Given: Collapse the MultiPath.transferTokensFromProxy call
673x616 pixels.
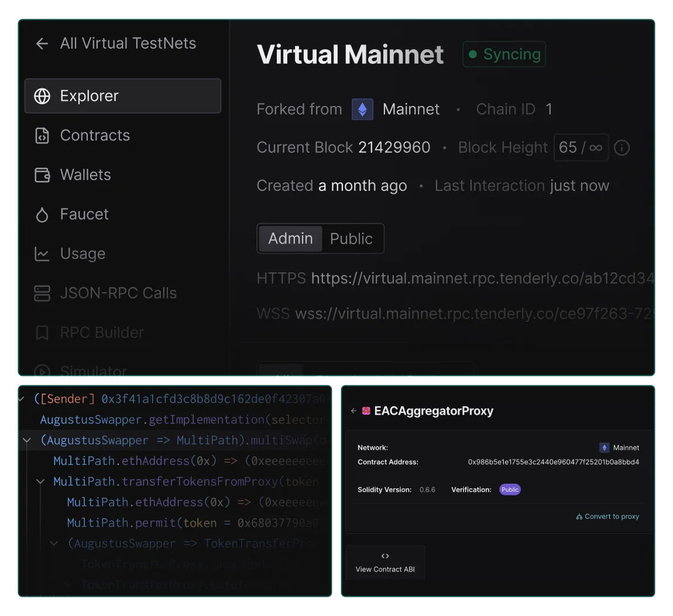Looking at the screenshot, I should click(40, 481).
